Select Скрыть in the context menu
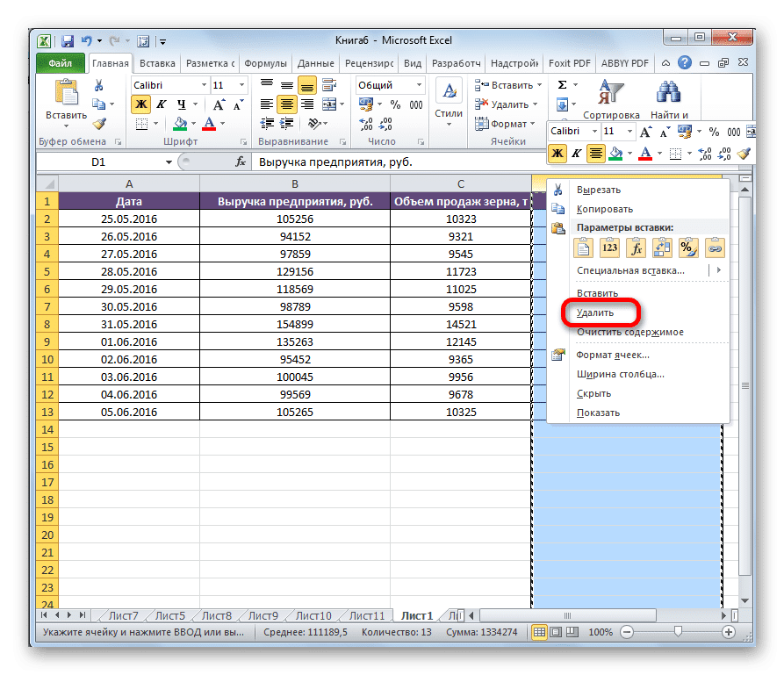The width and height of the screenshot is (784, 675). 593,393
